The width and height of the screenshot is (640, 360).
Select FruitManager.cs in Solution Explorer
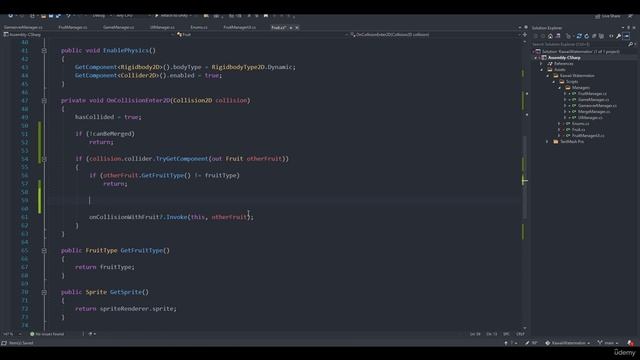pos(592,93)
